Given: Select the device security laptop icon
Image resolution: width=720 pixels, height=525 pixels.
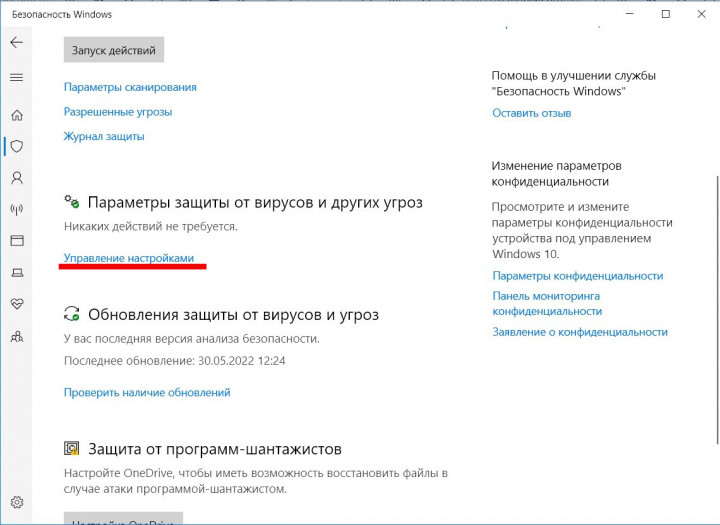Looking at the screenshot, I should (16, 272).
